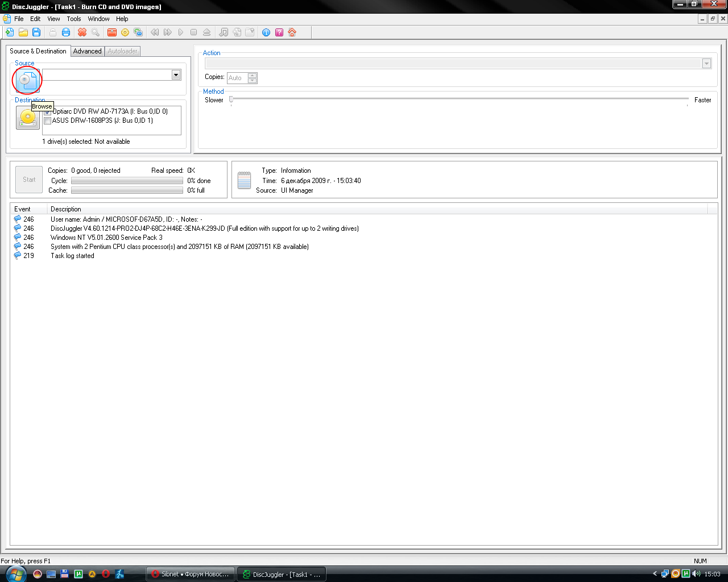Click the Autoloader tab

pyautogui.click(x=123, y=51)
